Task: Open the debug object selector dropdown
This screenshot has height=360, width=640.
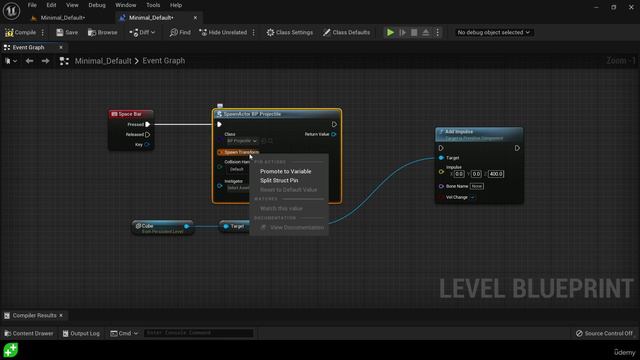Action: pyautogui.click(x=493, y=32)
